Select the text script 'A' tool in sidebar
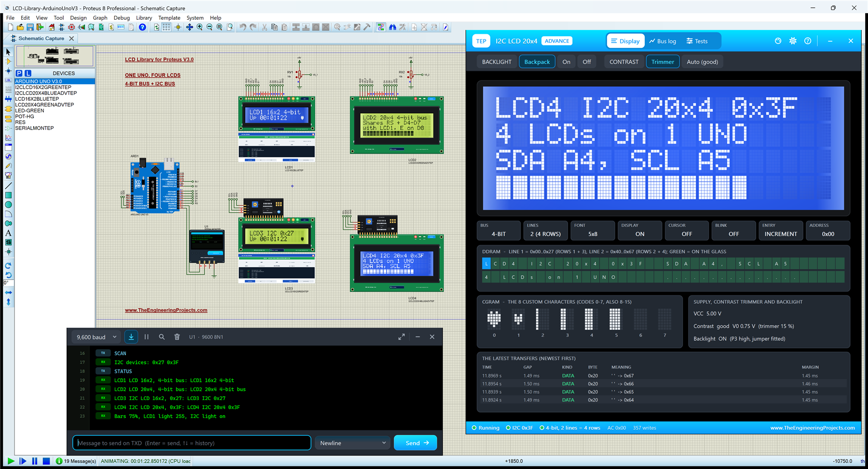 tap(8, 233)
